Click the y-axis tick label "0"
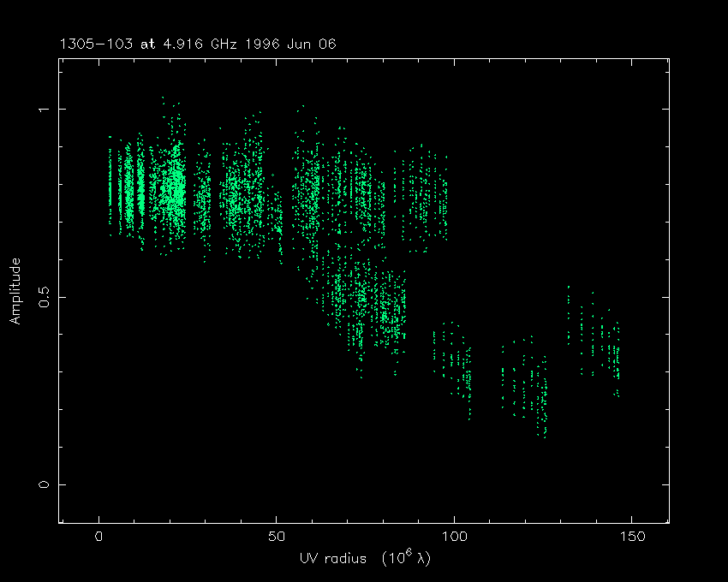The width and height of the screenshot is (728, 582). (x=45, y=484)
